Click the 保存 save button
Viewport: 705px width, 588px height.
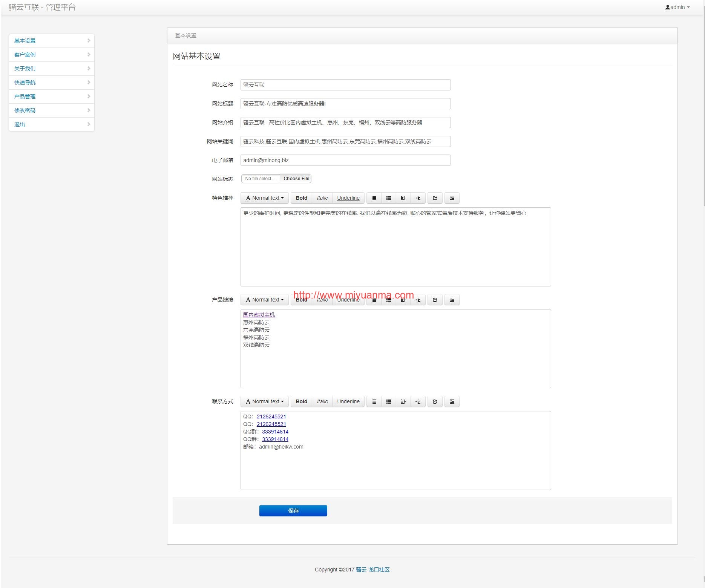293,511
